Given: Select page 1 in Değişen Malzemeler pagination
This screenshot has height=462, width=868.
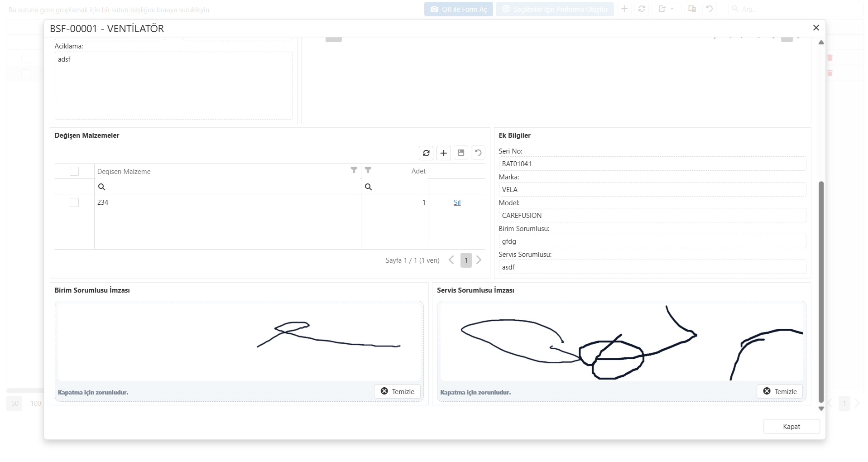Looking at the screenshot, I should coord(466,260).
